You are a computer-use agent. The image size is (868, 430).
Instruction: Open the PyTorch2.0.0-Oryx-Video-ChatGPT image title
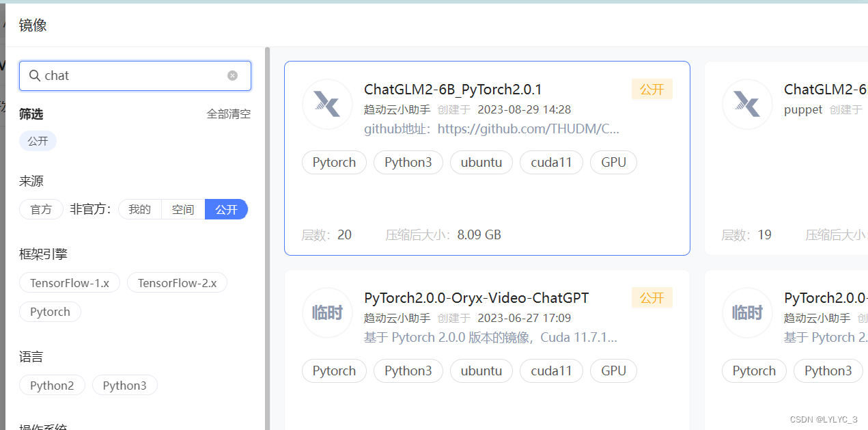pyautogui.click(x=476, y=298)
